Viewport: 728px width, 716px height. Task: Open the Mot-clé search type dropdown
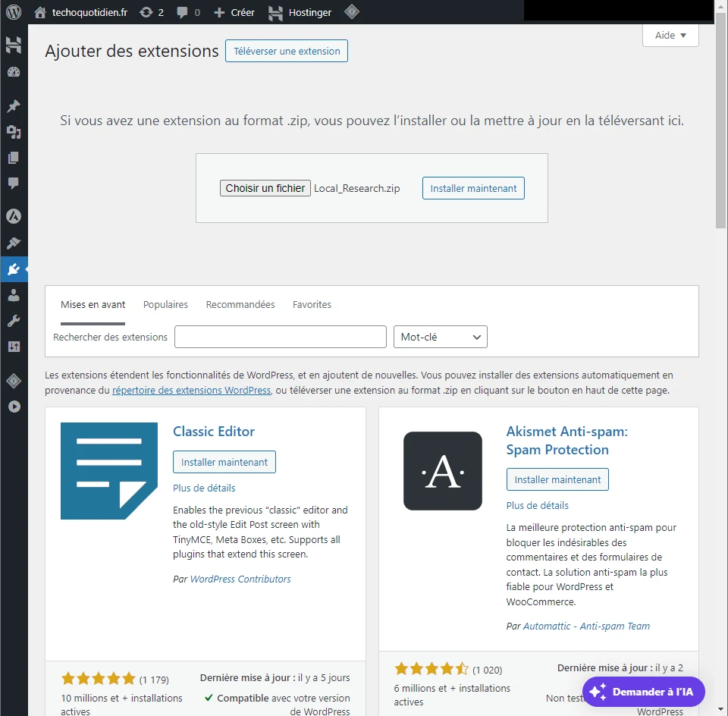440,337
